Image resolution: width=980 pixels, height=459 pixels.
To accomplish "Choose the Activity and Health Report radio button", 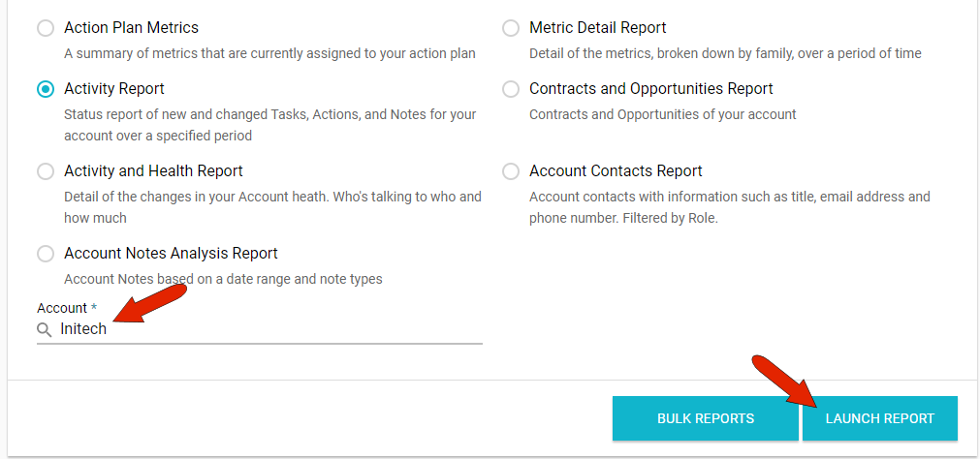I will tap(46, 171).
